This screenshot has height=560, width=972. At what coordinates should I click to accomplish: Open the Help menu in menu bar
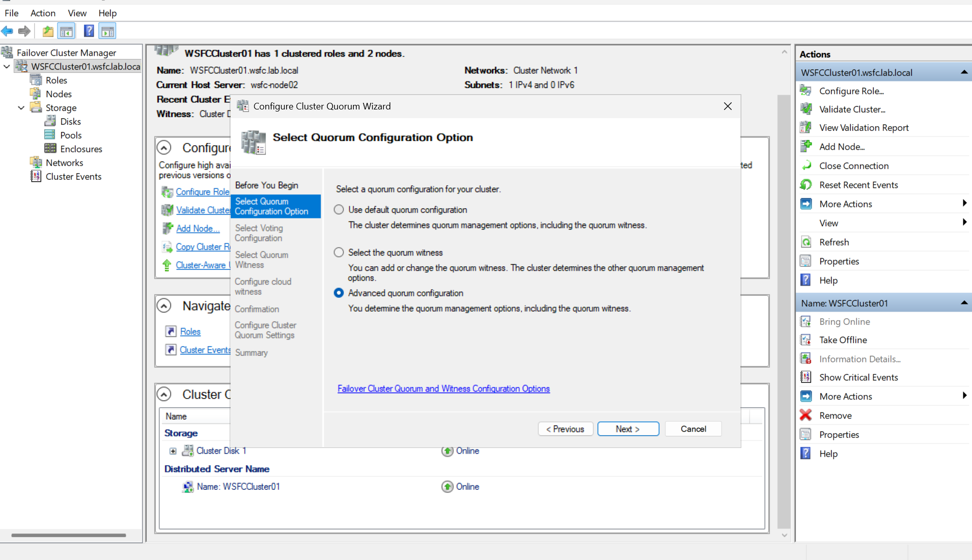coord(107,13)
